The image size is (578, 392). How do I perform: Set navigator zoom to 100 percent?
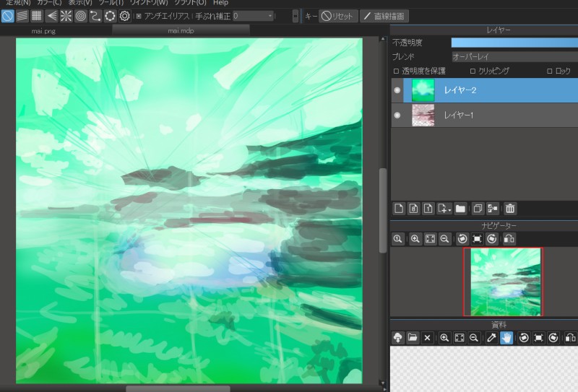[x=397, y=239]
